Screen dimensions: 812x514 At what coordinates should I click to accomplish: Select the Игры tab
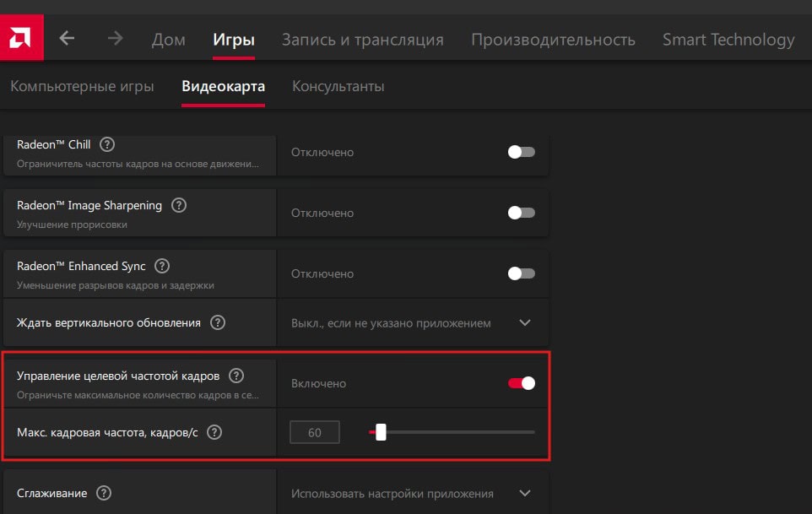[234, 40]
